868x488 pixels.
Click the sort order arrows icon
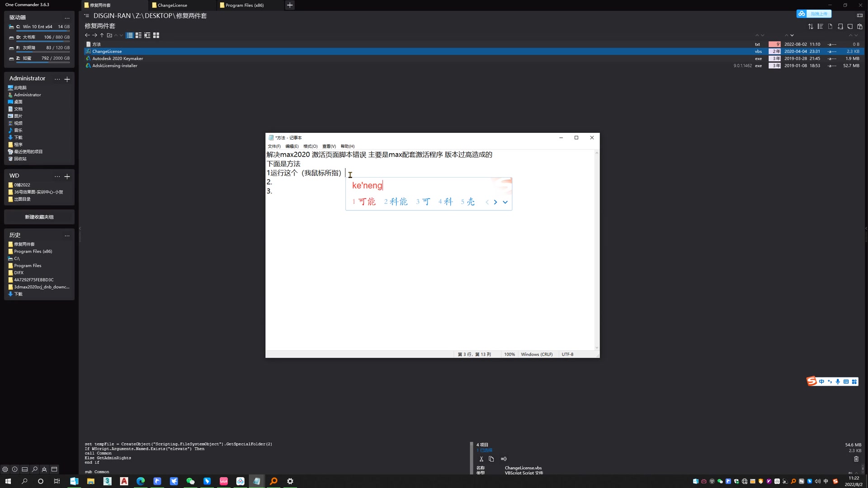point(811,27)
